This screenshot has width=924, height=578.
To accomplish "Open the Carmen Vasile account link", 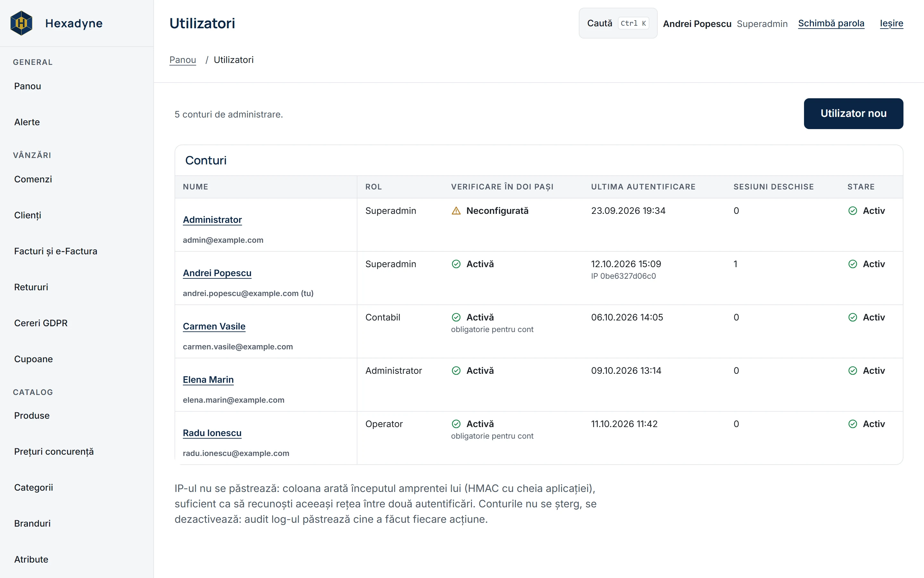I will tap(214, 327).
